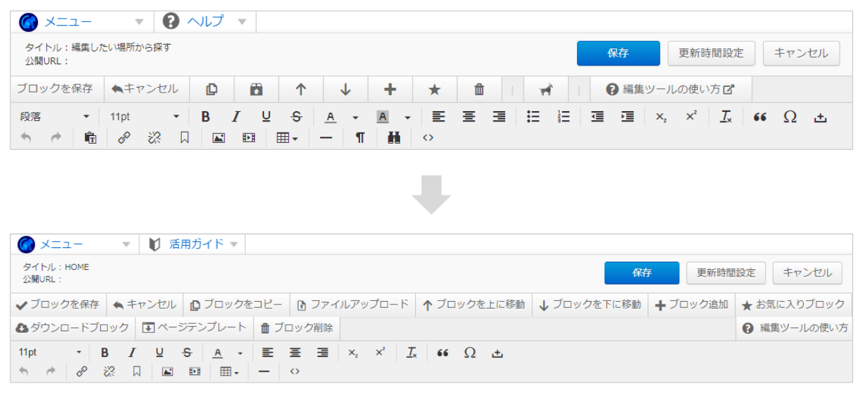This screenshot has height=395, width=868.
Task: Click the align right icon in the lower editor
Action: coord(323,353)
